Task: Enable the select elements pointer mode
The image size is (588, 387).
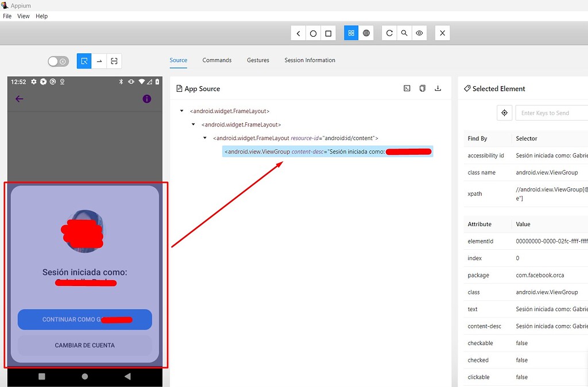Action: pos(84,61)
